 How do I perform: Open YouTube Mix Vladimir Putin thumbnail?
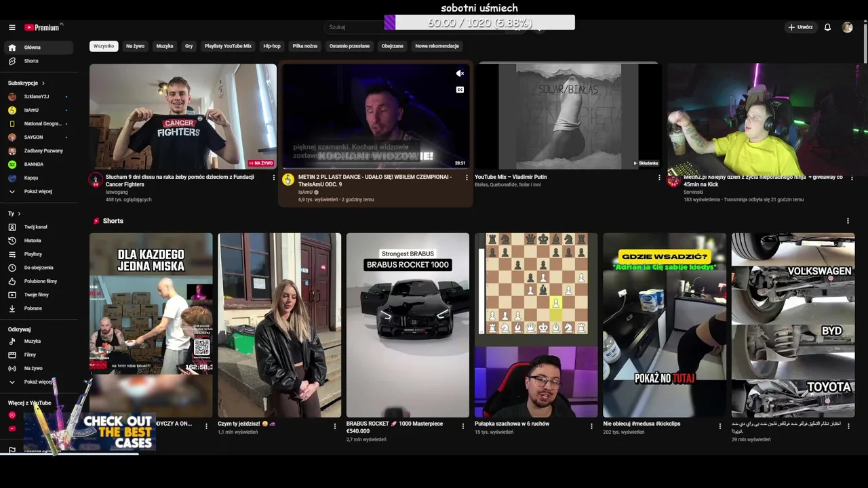(568, 117)
